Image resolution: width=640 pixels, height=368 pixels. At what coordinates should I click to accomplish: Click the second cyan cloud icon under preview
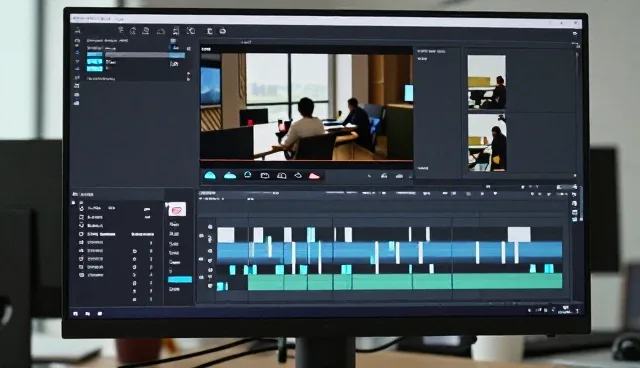[230, 175]
